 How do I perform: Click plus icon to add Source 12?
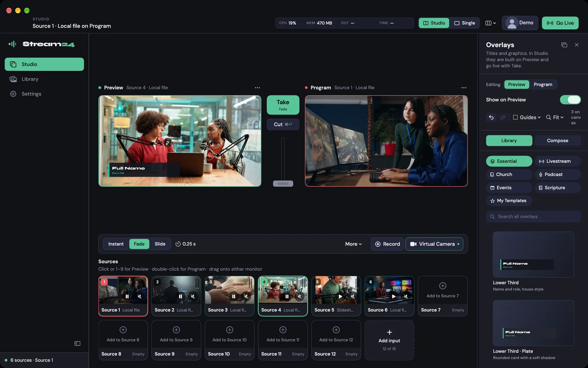coord(336,330)
